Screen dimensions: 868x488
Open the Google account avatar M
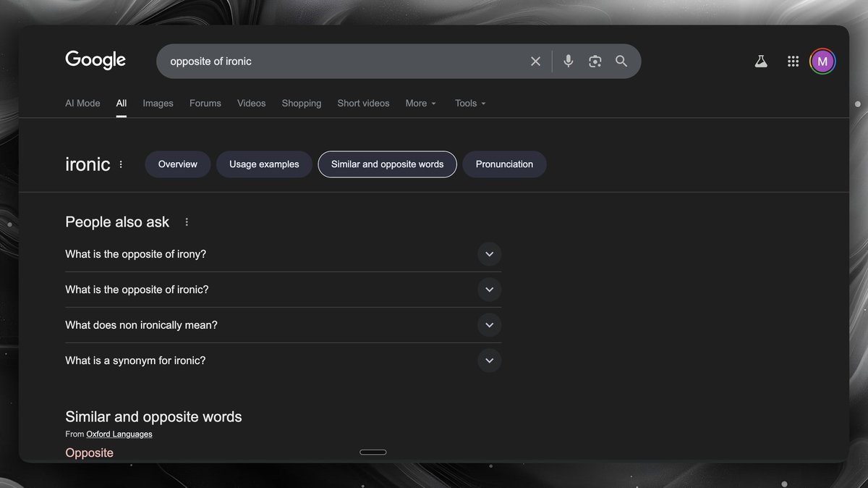[822, 62]
